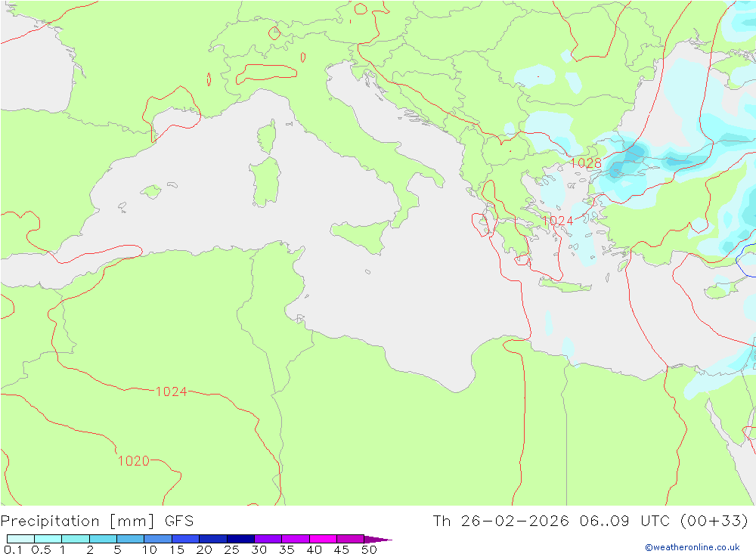Click the '10' legend scale label
756x554 pixels.
pyautogui.click(x=150, y=549)
